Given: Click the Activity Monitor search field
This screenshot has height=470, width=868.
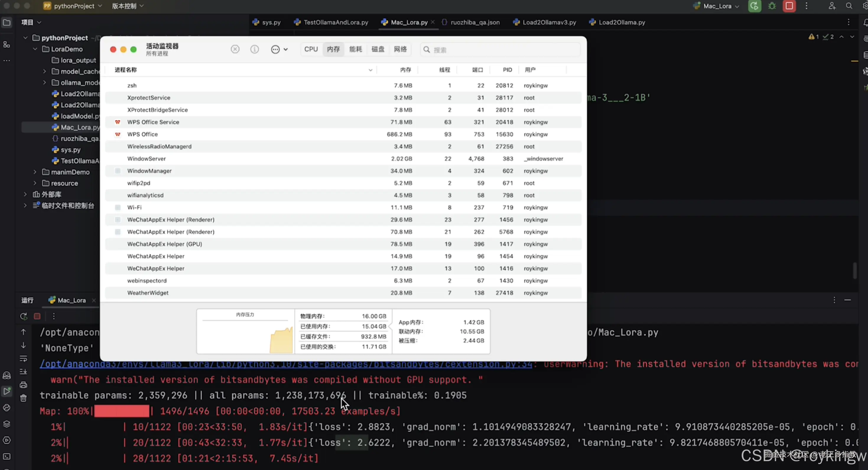Looking at the screenshot, I should tap(502, 50).
